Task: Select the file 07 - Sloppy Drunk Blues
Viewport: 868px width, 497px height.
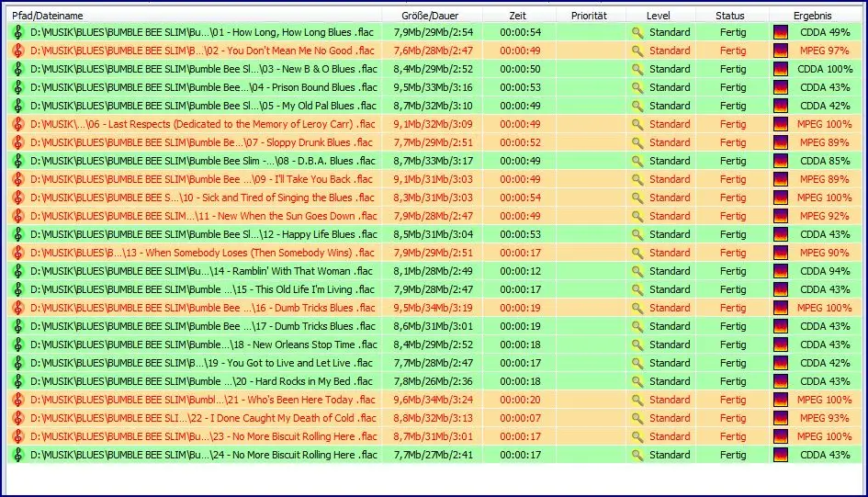Action: 201,142
